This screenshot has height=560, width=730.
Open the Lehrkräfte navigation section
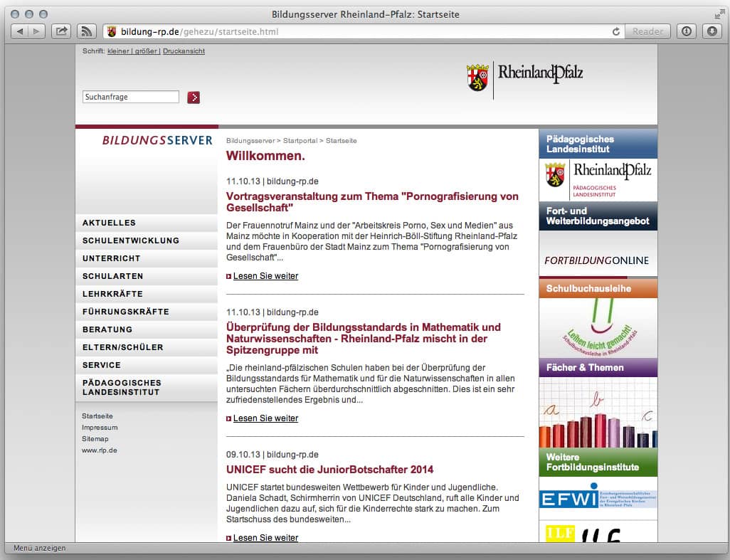click(112, 294)
